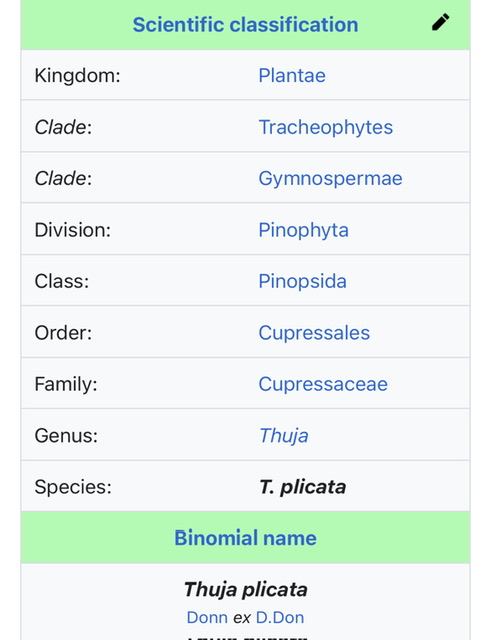Open the Donn author link

[x=207, y=618]
